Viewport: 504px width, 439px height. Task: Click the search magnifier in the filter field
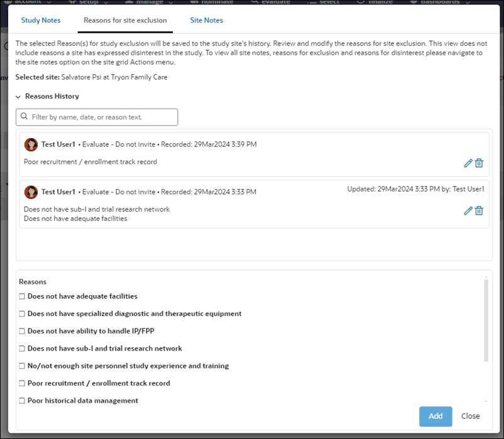(23, 117)
